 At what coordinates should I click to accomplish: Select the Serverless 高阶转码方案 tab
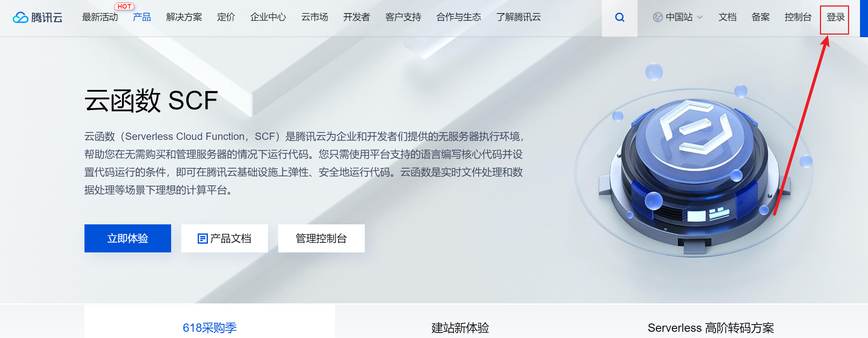point(711,327)
